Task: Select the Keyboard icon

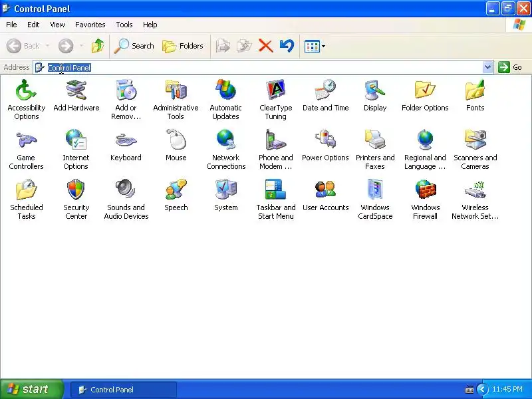Action: point(126,140)
